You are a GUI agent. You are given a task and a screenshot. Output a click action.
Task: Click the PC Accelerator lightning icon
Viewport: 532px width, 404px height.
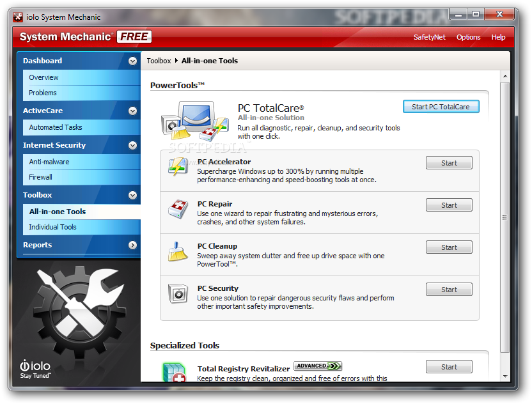tap(178, 167)
